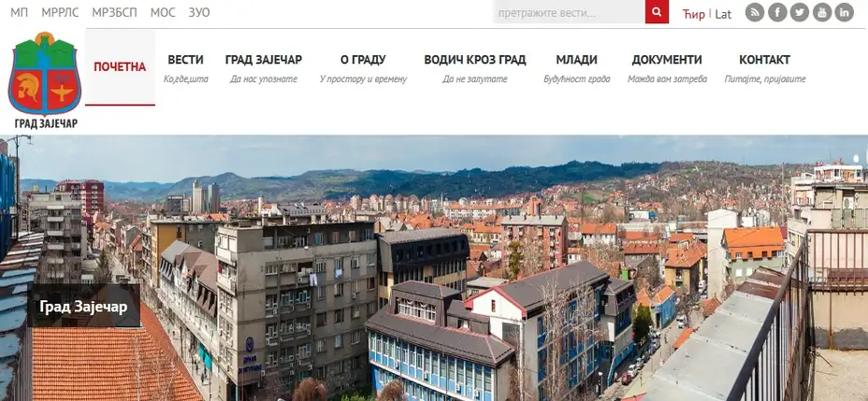Focus the претражите вести search field
Image resolution: width=868 pixels, height=401 pixels.
pos(569,12)
